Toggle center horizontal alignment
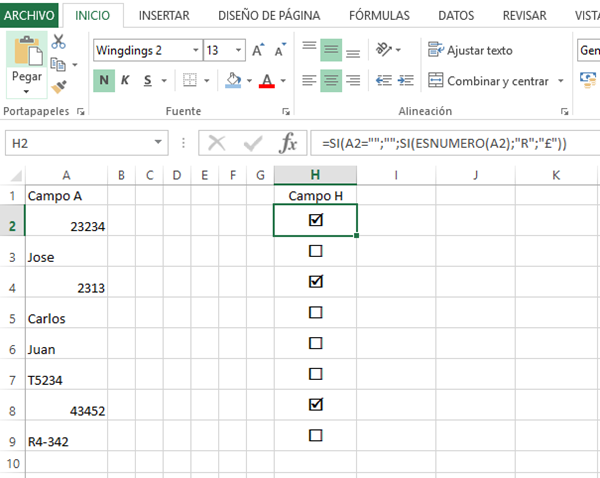Image resolution: width=600 pixels, height=478 pixels. tap(331, 80)
